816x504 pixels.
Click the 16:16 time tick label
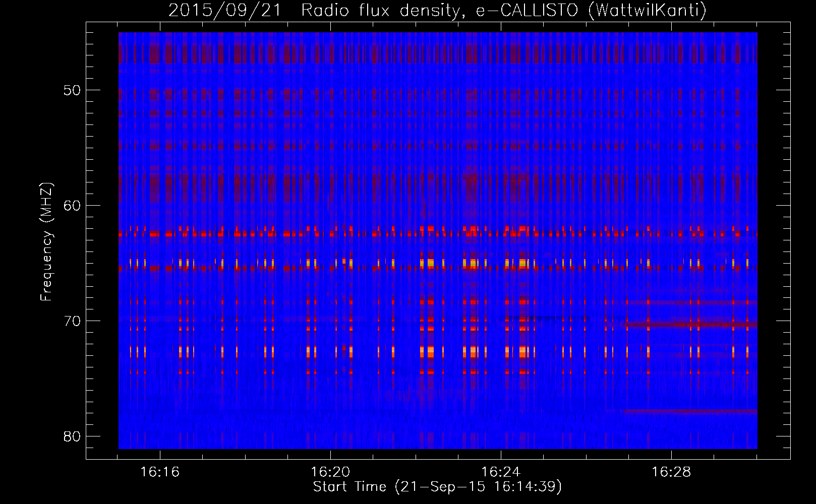coord(160,472)
